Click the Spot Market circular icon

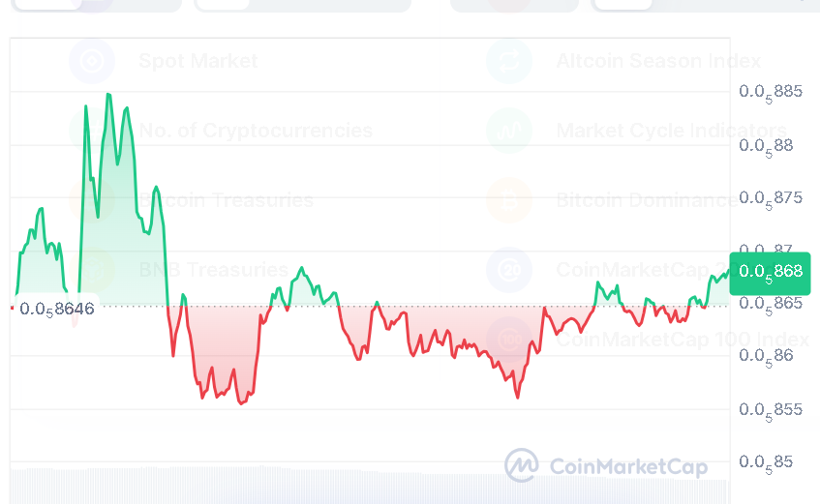point(92,62)
